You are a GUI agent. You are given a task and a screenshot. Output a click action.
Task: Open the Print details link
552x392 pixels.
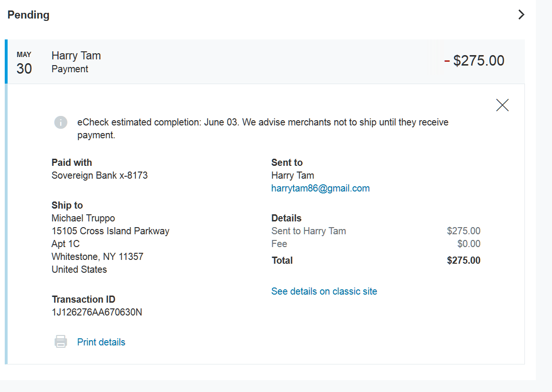pyautogui.click(x=101, y=342)
